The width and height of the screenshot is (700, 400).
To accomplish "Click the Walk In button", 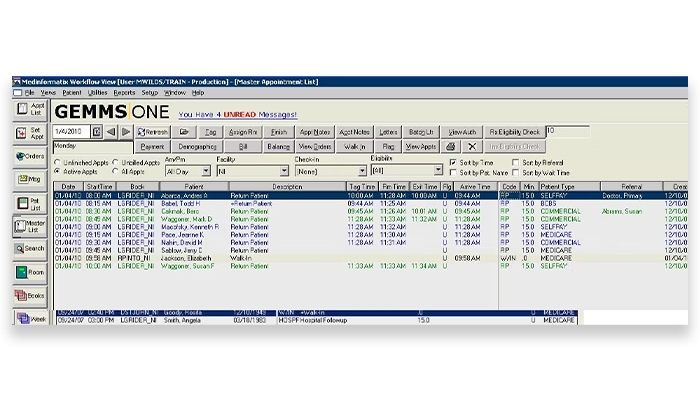I will 354,146.
